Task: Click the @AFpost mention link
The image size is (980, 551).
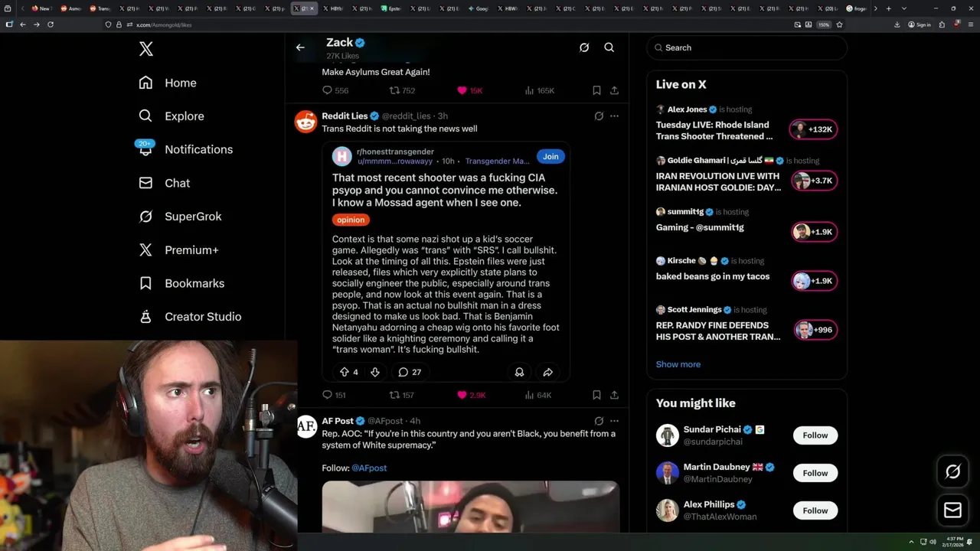Action: coord(369,468)
